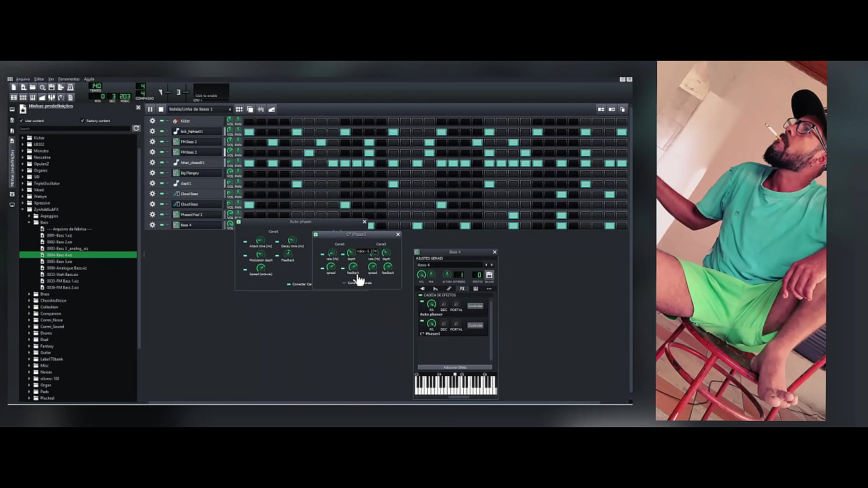The height and width of the screenshot is (488, 868).
Task: Toggle the Cadeia de Efeitos enable LED
Action: 420,296
